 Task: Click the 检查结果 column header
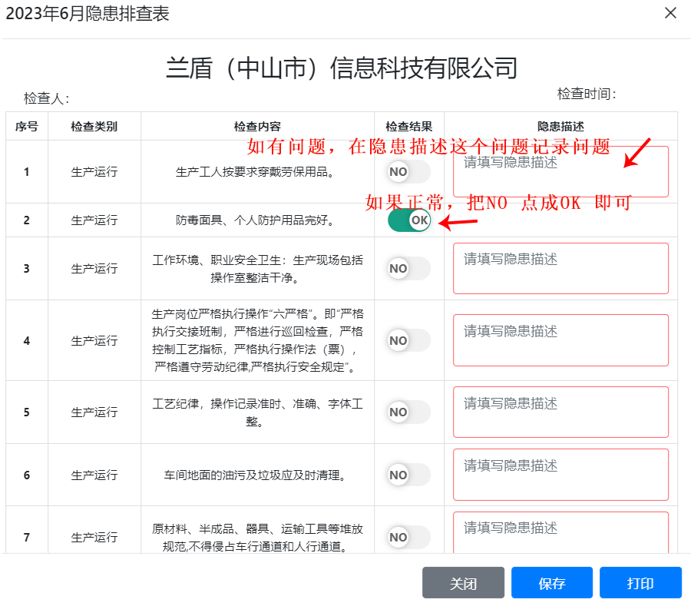409,127
